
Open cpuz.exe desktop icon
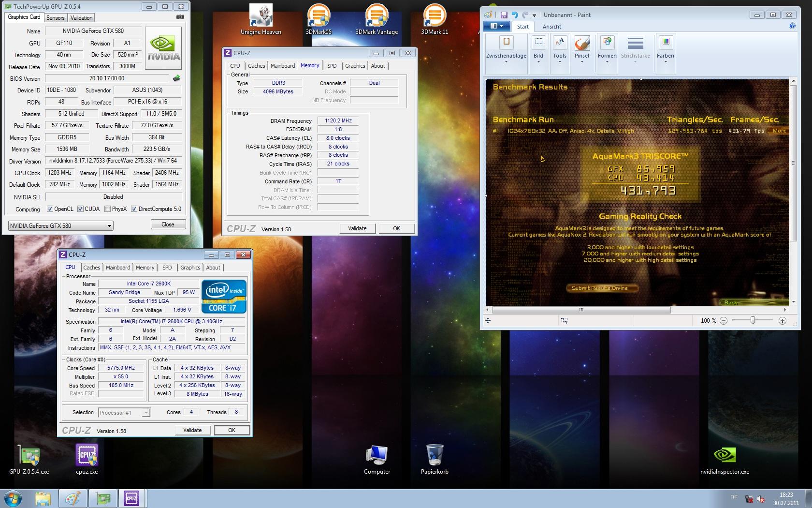87,459
